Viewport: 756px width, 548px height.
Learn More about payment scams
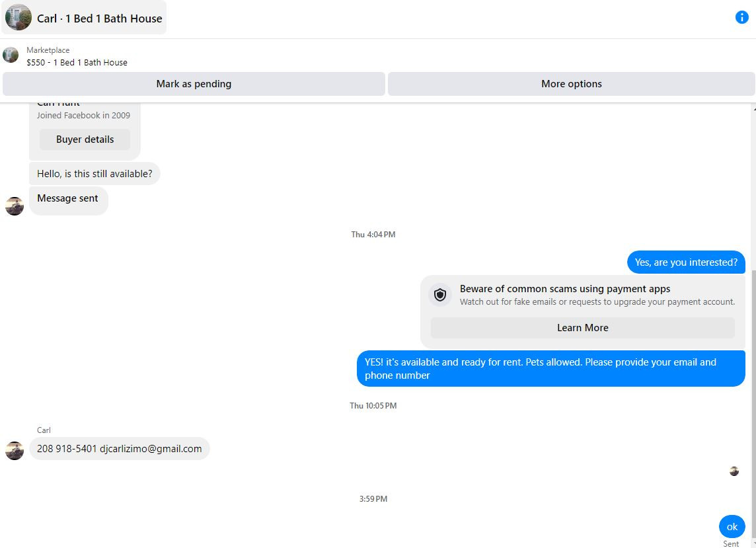point(582,328)
